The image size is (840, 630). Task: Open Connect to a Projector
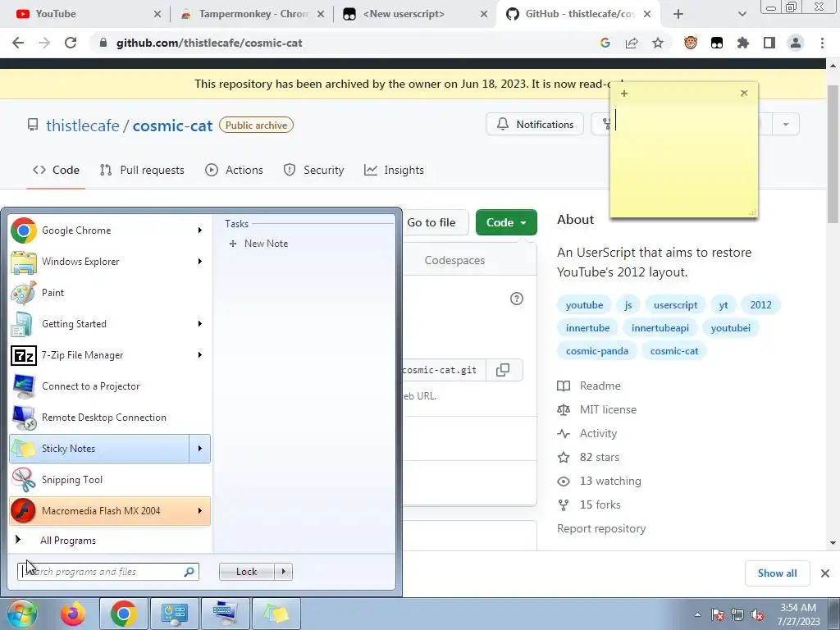(110, 386)
